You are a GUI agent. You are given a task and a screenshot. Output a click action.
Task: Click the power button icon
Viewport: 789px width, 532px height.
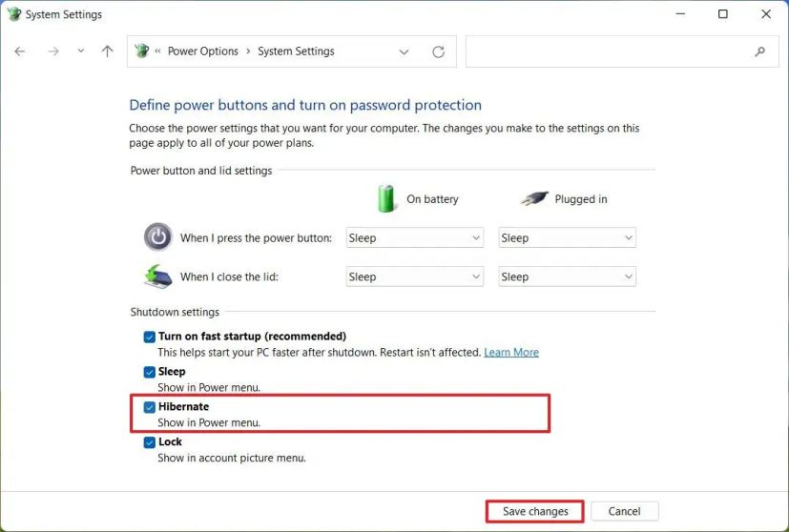pyautogui.click(x=158, y=236)
